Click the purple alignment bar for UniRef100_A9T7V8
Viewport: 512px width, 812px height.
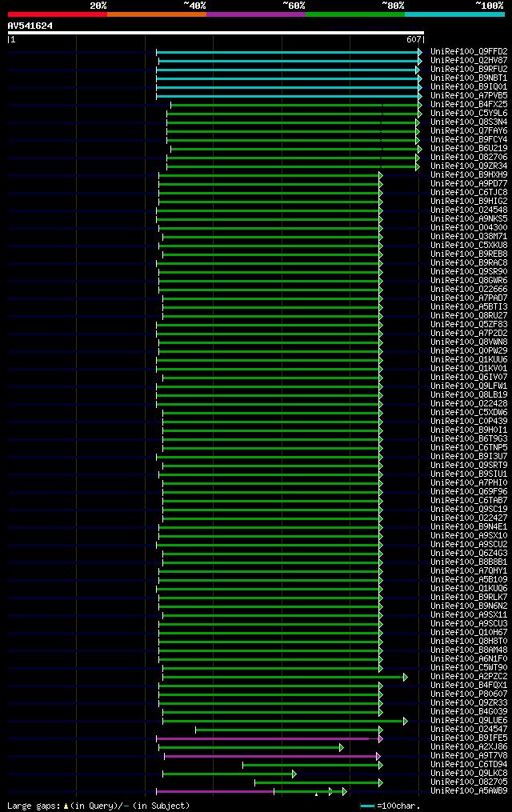270,757
